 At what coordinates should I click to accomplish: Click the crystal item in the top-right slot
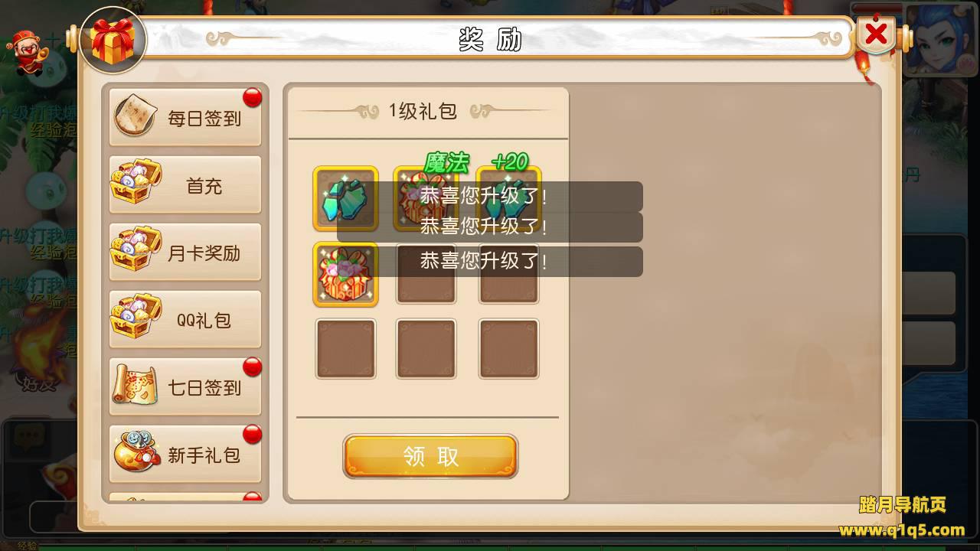(x=509, y=198)
